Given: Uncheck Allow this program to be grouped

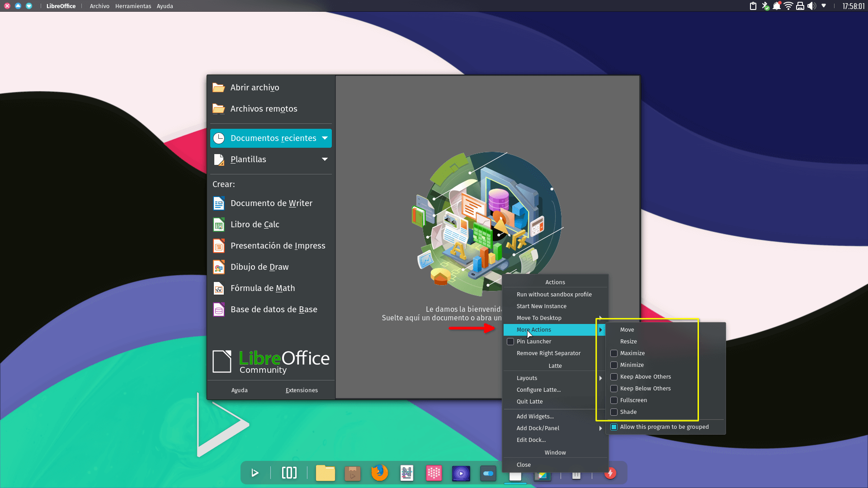Looking at the screenshot, I should (614, 427).
